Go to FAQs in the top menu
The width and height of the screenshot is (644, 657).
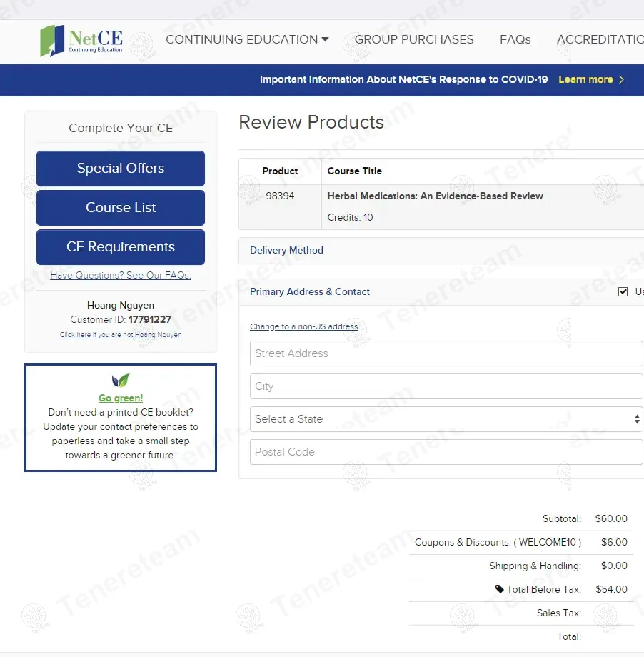515,39
